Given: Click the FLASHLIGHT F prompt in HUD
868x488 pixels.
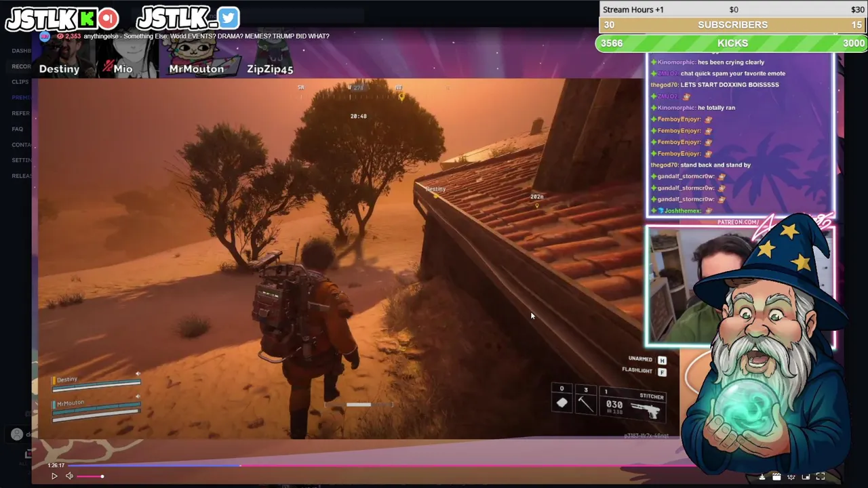Looking at the screenshot, I should (644, 371).
